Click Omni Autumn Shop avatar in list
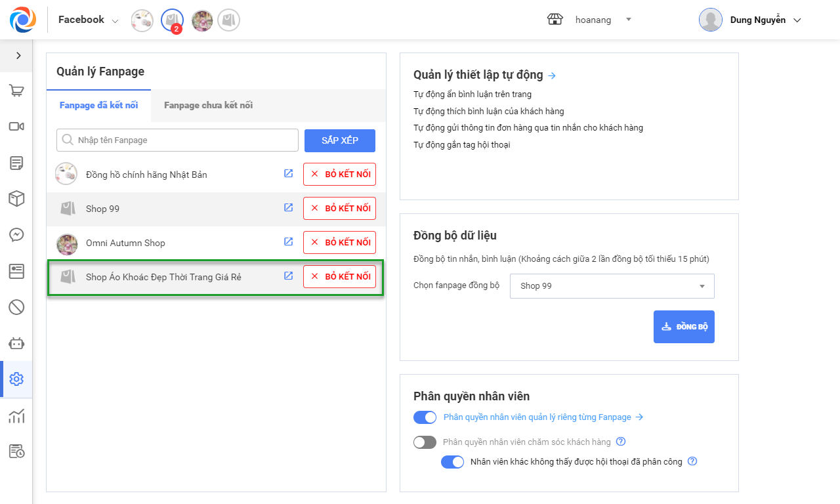The image size is (840, 504). (x=66, y=243)
